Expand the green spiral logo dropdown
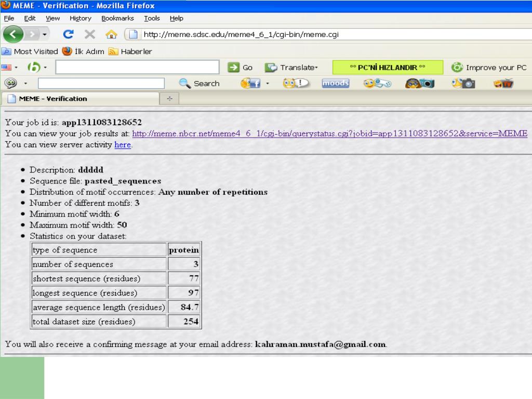Screen dimensions: 532x399 [45, 68]
